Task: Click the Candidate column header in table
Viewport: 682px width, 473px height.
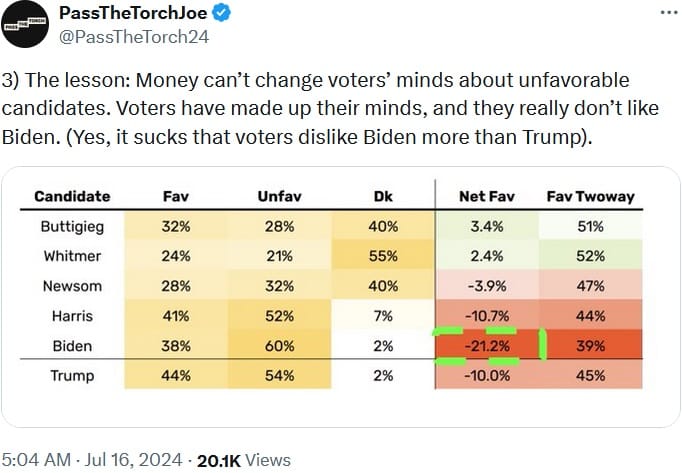Action: point(72,196)
